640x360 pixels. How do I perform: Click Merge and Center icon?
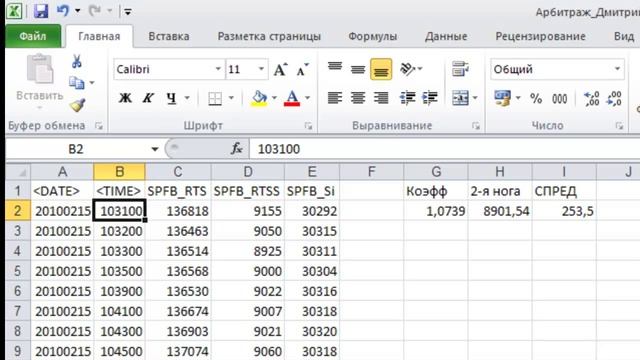tap(460, 98)
